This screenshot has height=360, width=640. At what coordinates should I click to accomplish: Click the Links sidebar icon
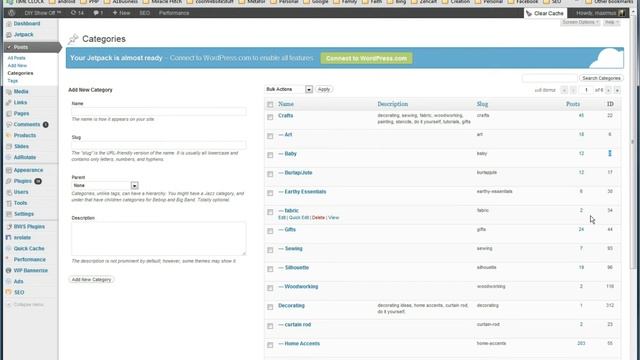(9, 102)
